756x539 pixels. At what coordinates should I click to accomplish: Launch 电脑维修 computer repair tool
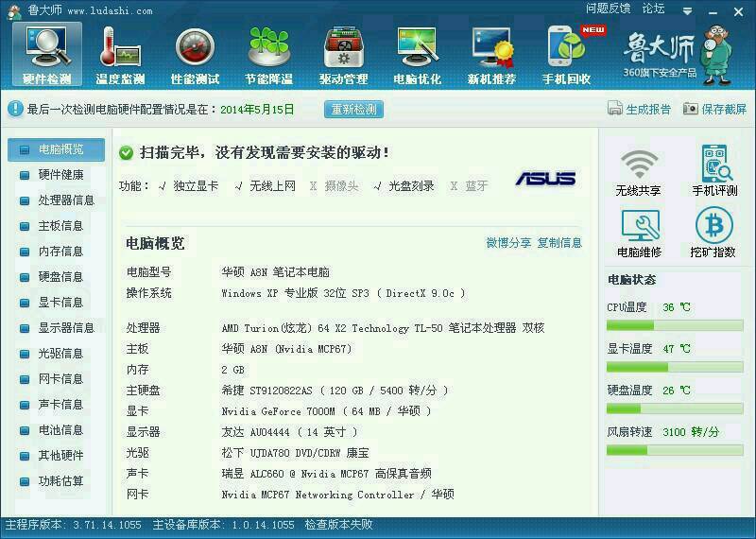pos(639,233)
